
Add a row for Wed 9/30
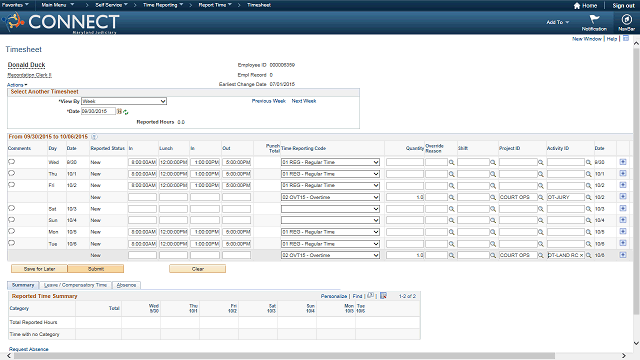coord(623,162)
